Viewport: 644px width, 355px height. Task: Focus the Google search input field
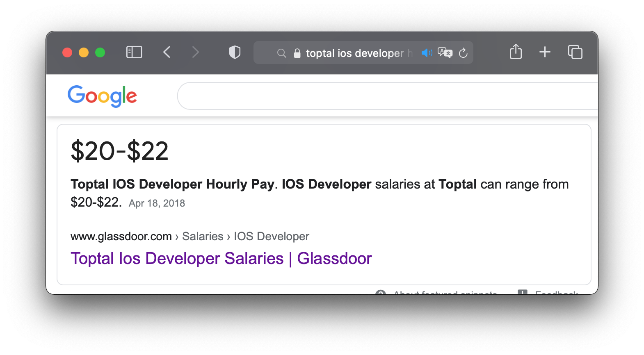[x=388, y=96]
